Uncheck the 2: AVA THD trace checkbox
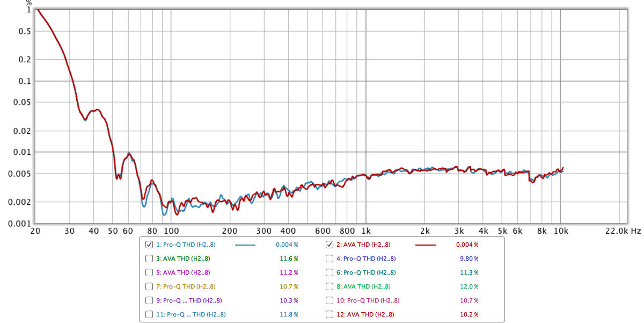Image resolution: width=644 pixels, height=323 pixels. [x=330, y=245]
